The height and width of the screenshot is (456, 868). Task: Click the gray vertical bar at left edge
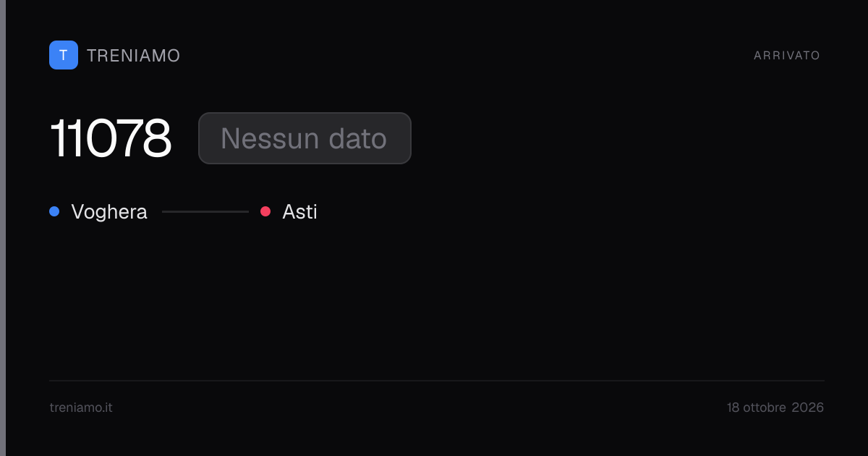tap(3, 228)
